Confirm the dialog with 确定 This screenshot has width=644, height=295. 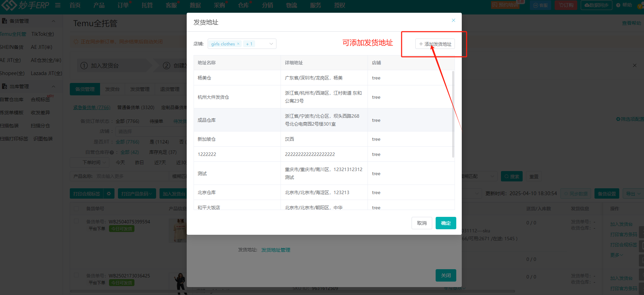tap(446, 223)
